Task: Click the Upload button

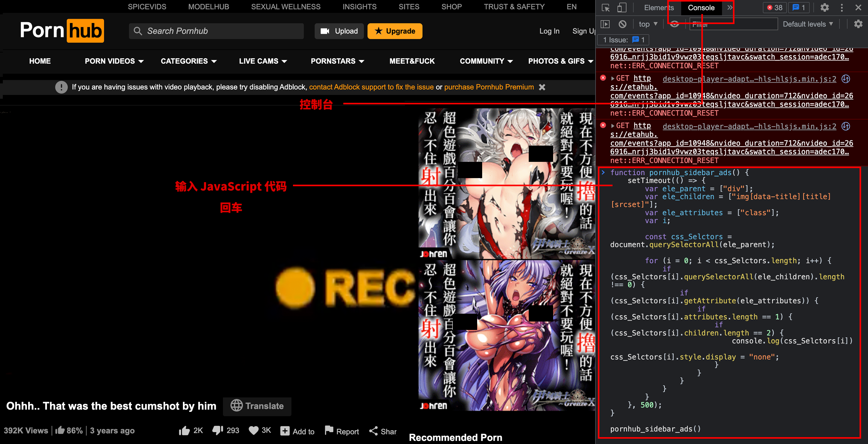Action: (x=339, y=31)
